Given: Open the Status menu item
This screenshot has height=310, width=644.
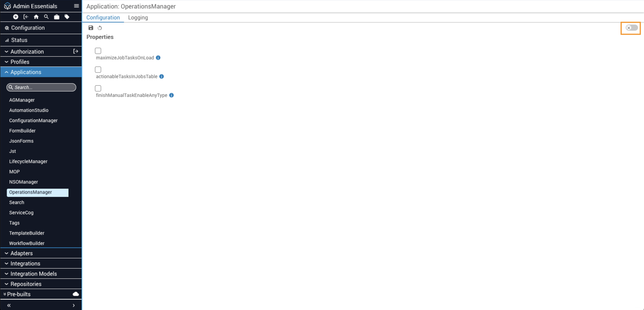Looking at the screenshot, I should pyautogui.click(x=19, y=40).
